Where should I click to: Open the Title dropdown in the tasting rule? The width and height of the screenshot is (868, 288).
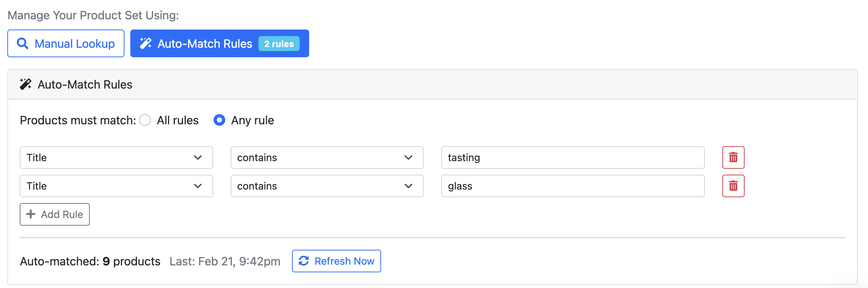point(116,157)
